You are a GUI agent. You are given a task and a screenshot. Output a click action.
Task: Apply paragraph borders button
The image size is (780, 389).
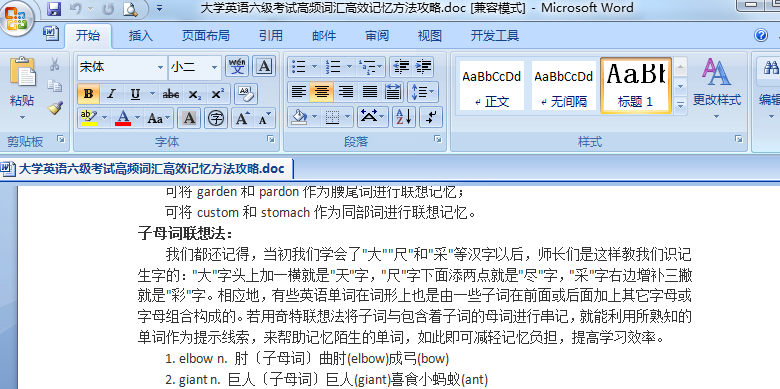click(x=332, y=117)
